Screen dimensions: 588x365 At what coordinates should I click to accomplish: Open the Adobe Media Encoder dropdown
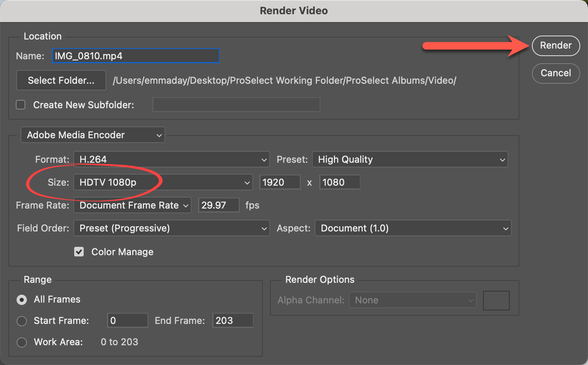click(x=93, y=135)
